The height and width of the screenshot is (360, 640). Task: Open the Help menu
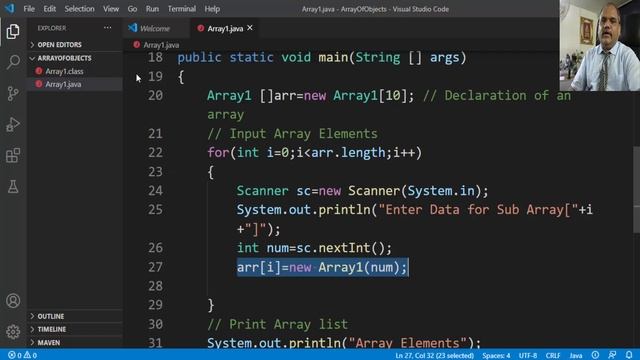[212, 9]
